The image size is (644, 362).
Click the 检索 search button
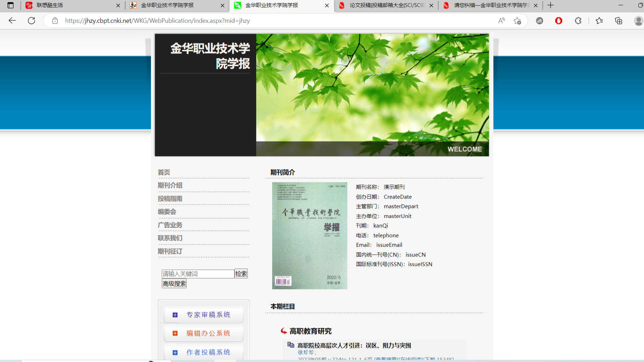(241, 274)
